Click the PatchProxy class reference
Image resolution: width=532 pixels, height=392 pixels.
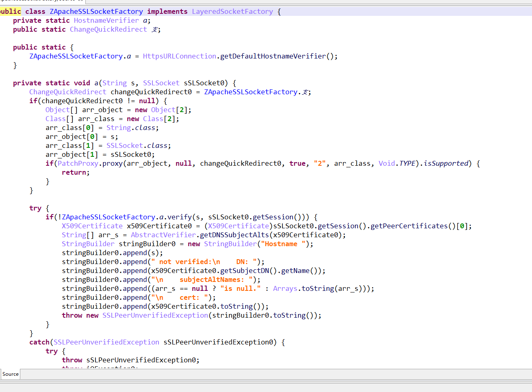tap(78, 163)
